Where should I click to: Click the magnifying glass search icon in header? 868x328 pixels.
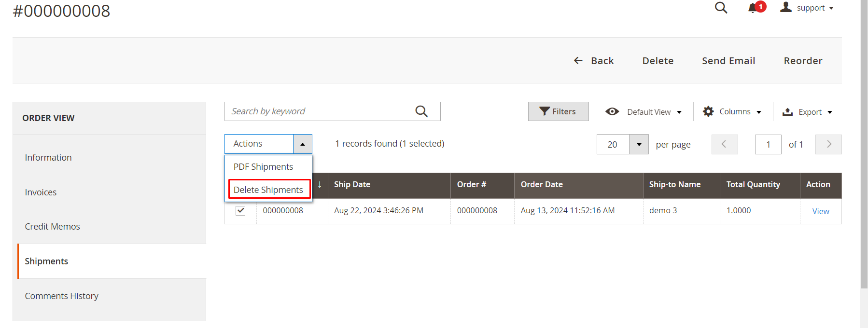tap(721, 8)
